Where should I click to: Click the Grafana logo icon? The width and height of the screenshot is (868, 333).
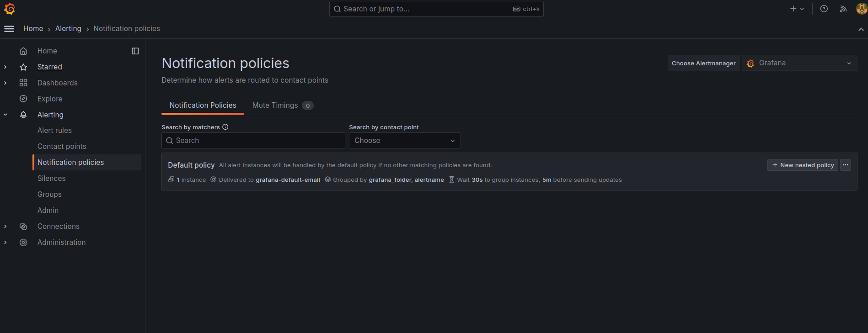(9, 9)
